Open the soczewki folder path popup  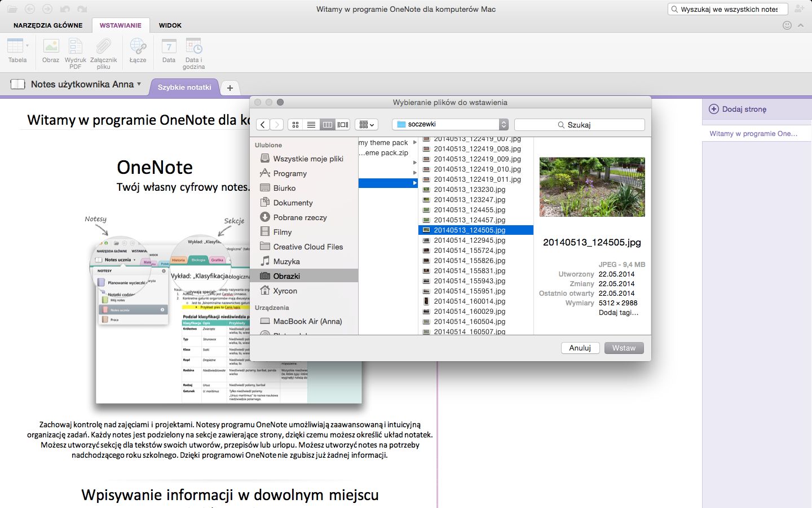451,125
